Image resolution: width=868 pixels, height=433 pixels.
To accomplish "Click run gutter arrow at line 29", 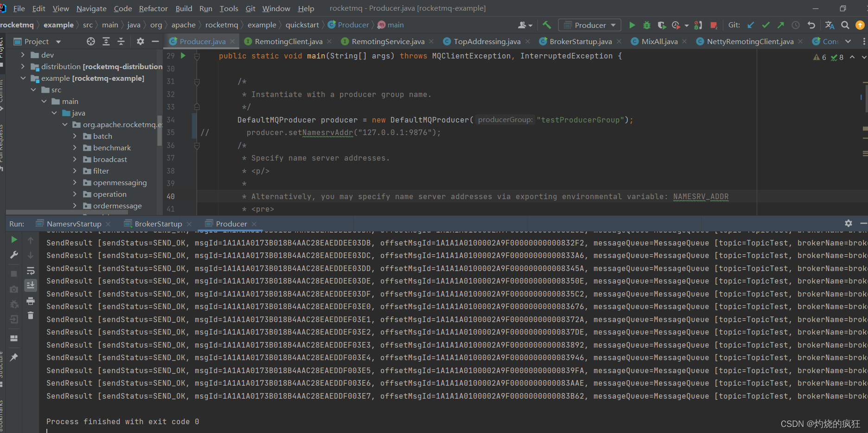I will (183, 56).
